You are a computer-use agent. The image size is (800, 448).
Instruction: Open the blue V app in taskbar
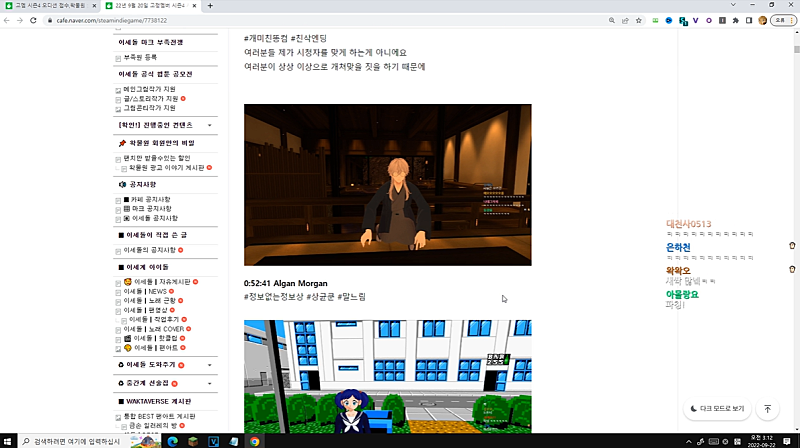point(213,441)
